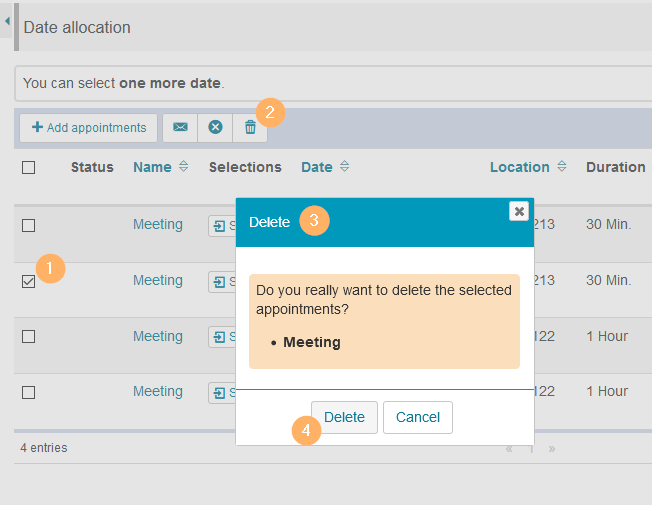
Task: Open the third row Meeting link
Action: 158,336
